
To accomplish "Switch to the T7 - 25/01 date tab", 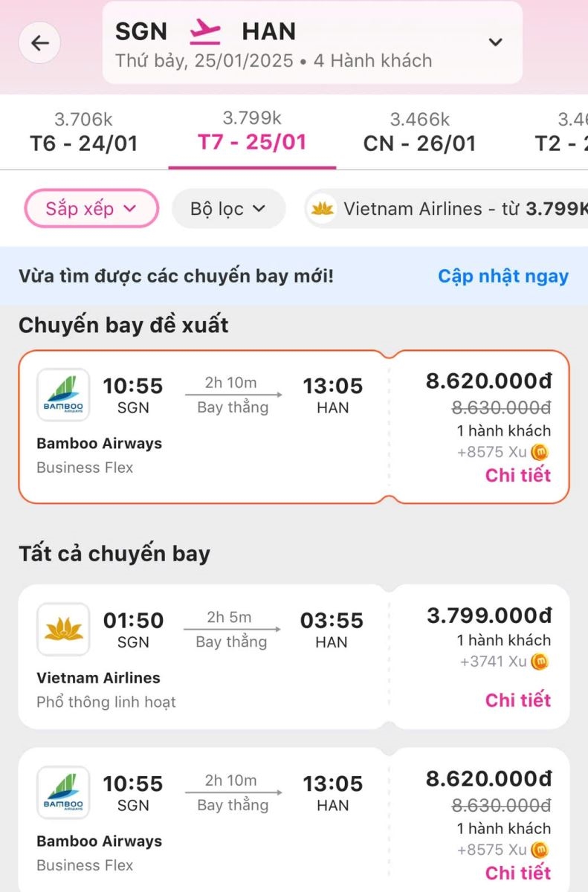I will [252, 132].
